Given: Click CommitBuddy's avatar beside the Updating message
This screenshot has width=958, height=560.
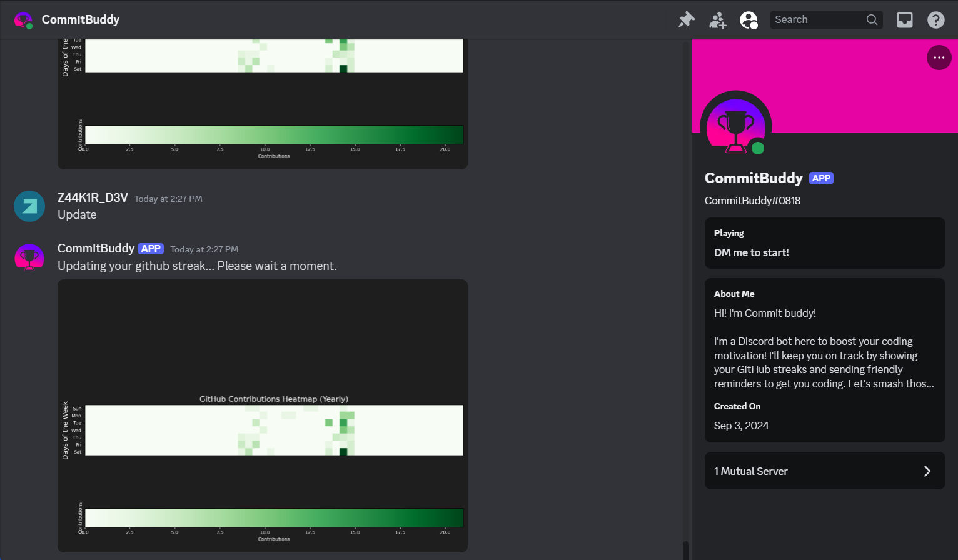Looking at the screenshot, I should click(29, 257).
